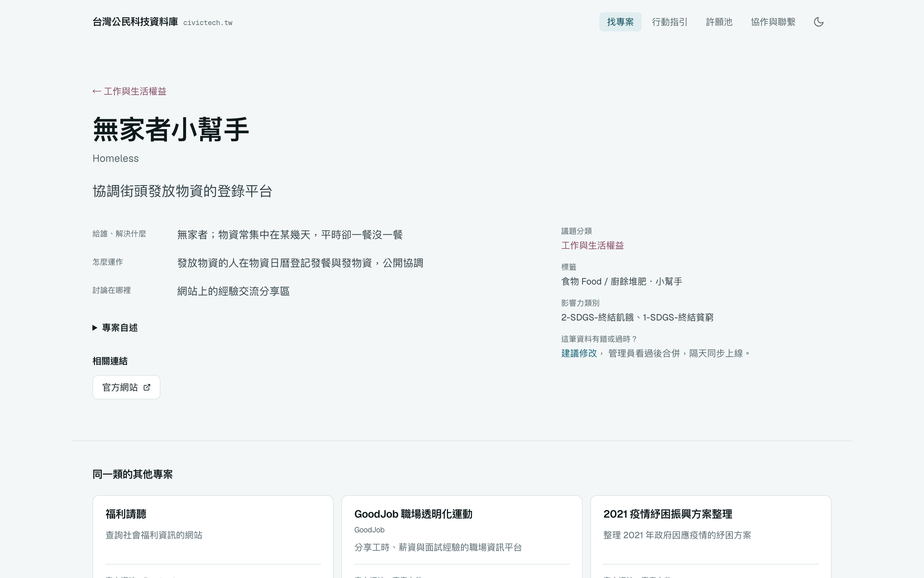
Task: Click the 怎麼運作 row label
Action: tap(108, 262)
